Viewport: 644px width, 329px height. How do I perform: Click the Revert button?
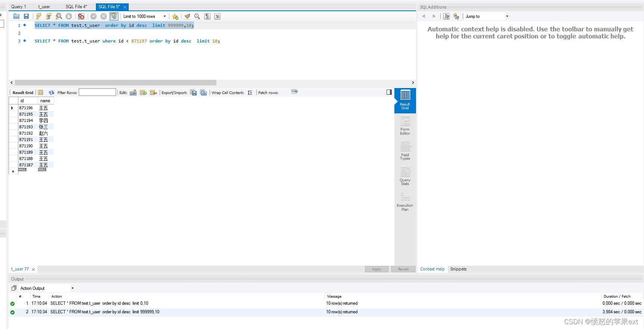pos(403,269)
